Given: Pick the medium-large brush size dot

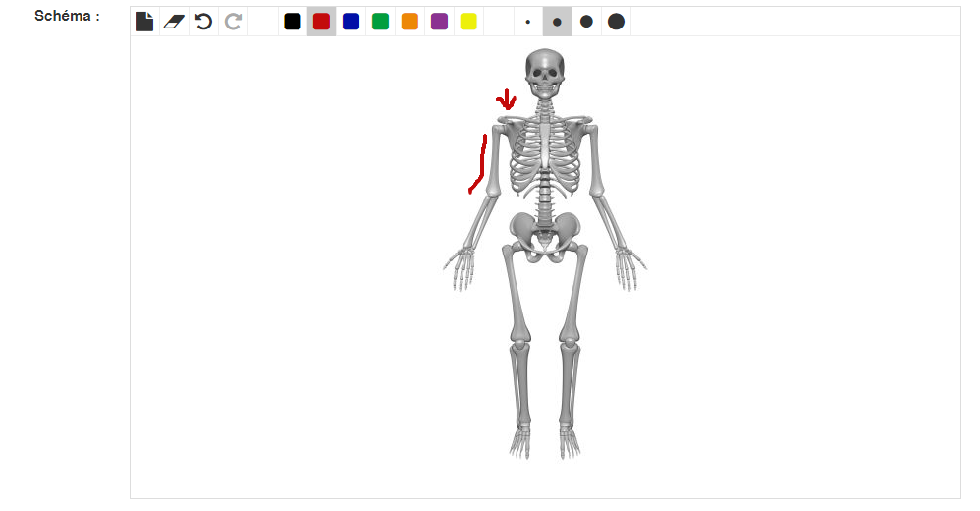Looking at the screenshot, I should tap(586, 22).
